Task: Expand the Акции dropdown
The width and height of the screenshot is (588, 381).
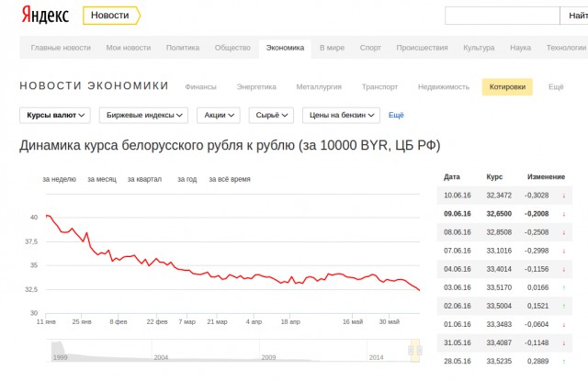Action: [x=219, y=116]
